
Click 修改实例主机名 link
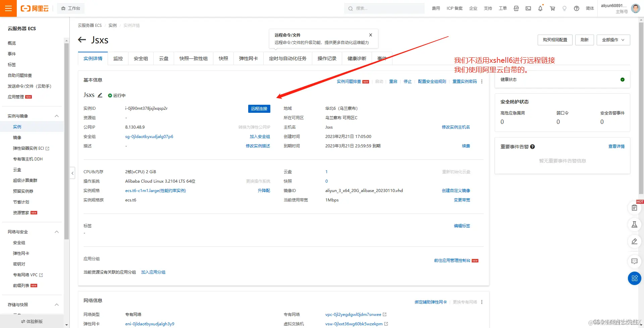456,127
